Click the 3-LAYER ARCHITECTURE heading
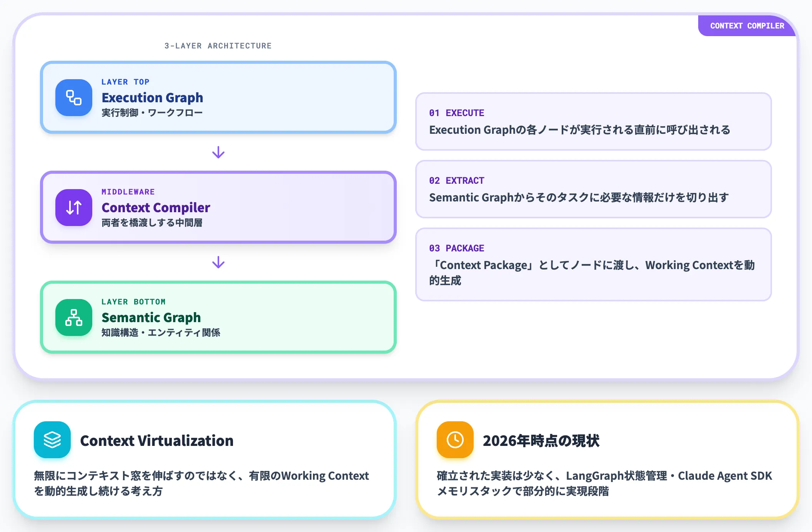 [218, 46]
